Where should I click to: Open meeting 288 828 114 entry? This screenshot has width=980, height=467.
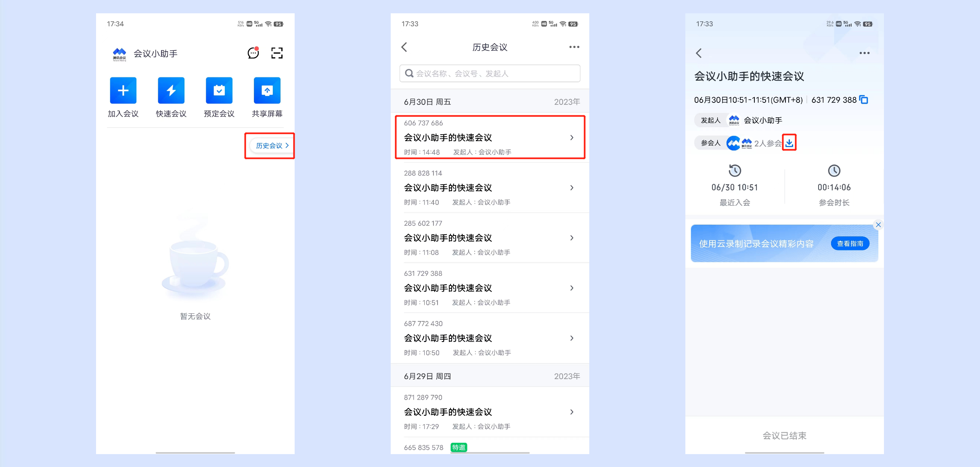(490, 188)
